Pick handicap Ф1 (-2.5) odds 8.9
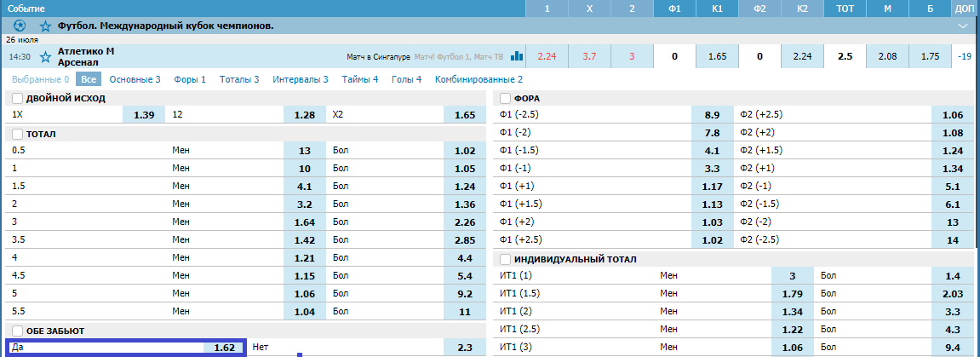 pos(712,115)
